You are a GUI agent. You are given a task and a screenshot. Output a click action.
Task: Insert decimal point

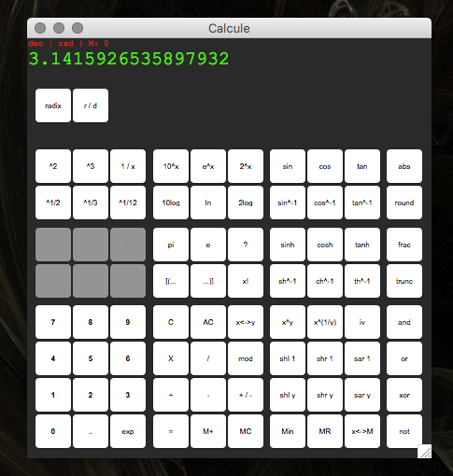91,431
